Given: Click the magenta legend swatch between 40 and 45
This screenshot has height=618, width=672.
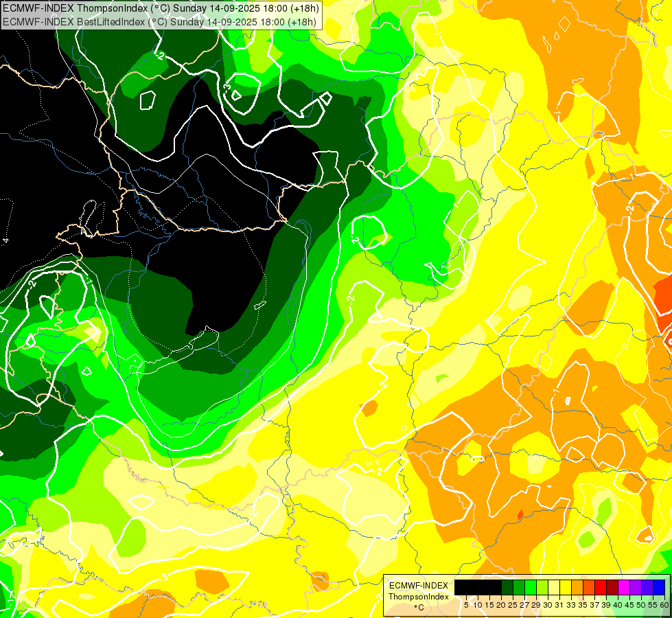Looking at the screenshot, I should click(624, 587).
